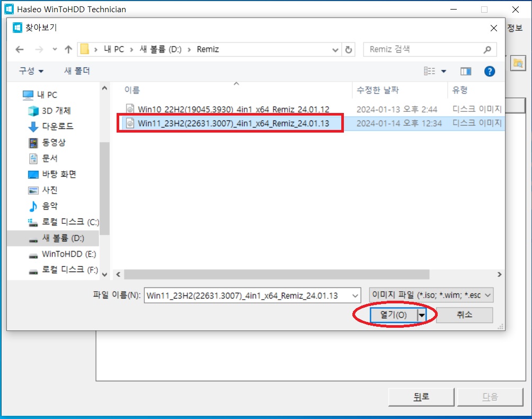Go back using the left arrow
532x419 pixels.
pos(20,49)
